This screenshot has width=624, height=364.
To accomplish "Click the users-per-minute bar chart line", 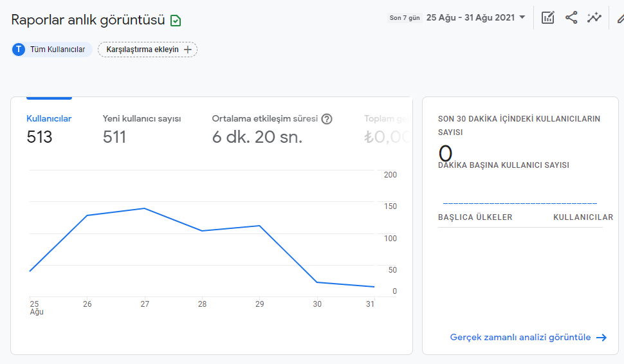I will 520,203.
